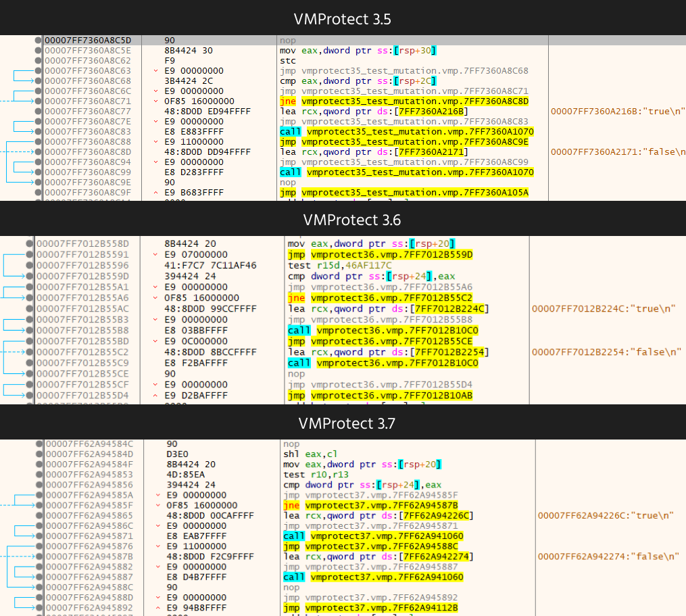Image resolution: width=686 pixels, height=616 pixels.
Task: Click comment 00007FF62A942274:"false\n"
Action: [x=608, y=556]
